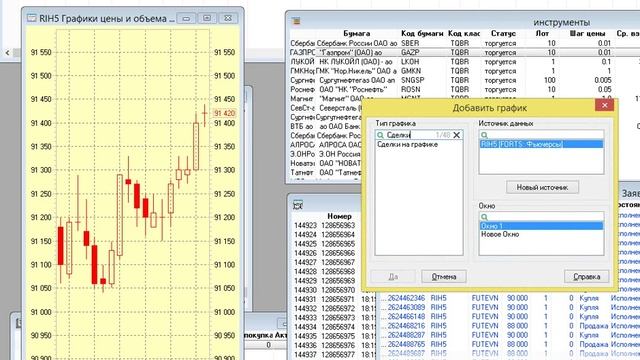
Task: Click the Шаг цены column header
Action: pos(587,33)
